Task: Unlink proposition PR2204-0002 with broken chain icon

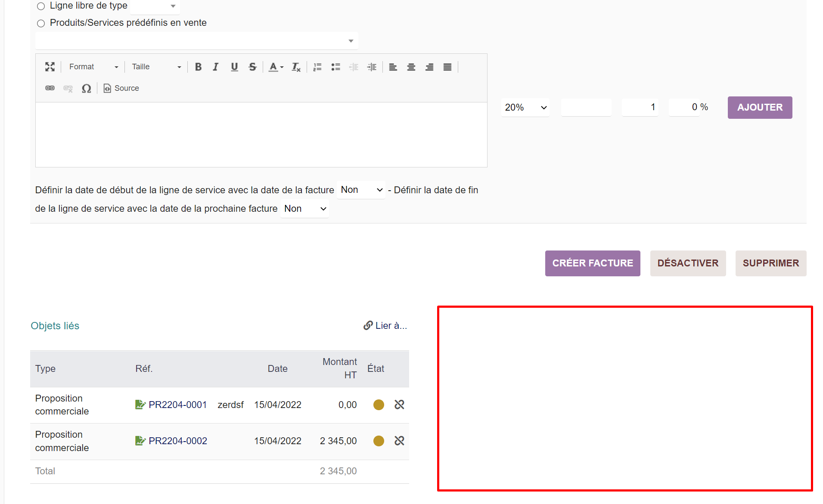Action: tap(399, 441)
